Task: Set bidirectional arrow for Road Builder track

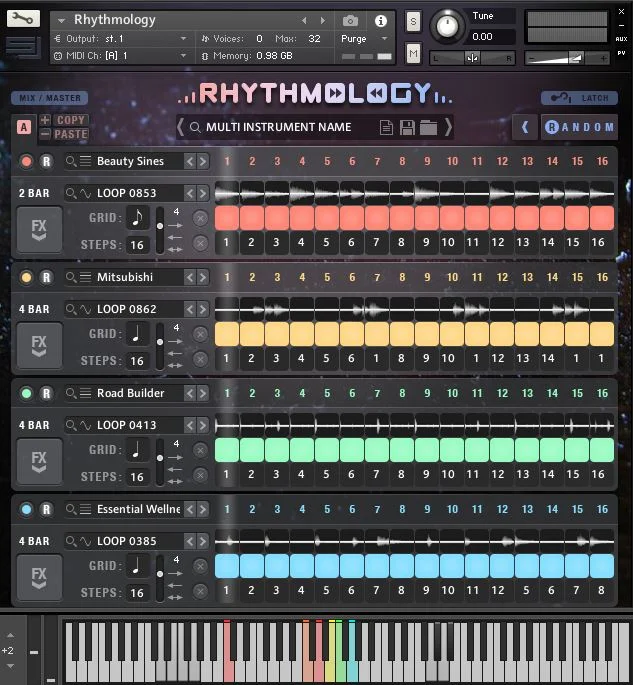Action: [x=175, y=481]
